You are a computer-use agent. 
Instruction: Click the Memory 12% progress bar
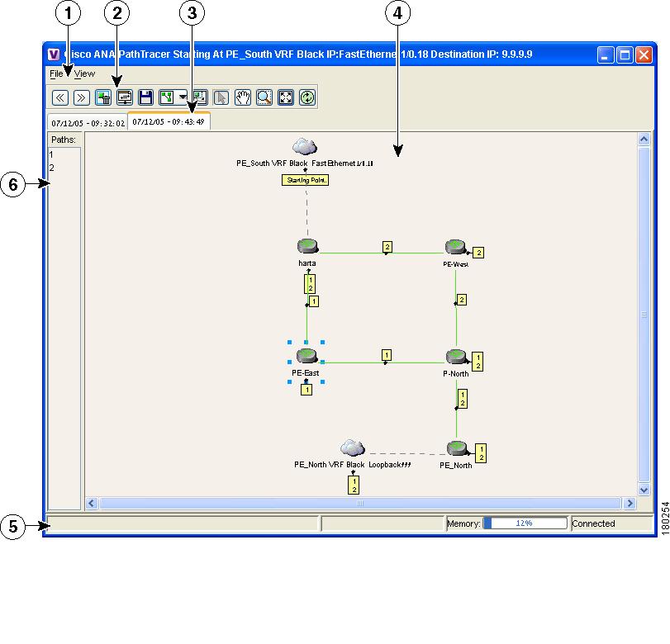click(525, 523)
